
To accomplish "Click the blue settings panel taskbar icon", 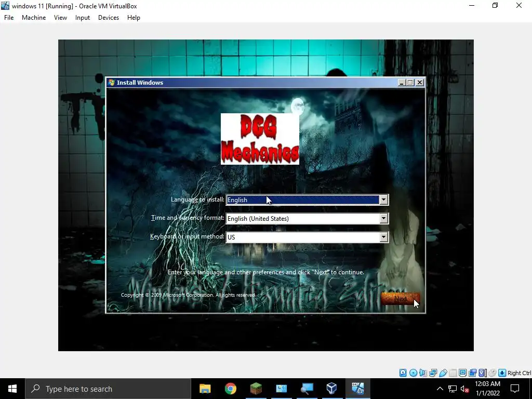I will 281,389.
